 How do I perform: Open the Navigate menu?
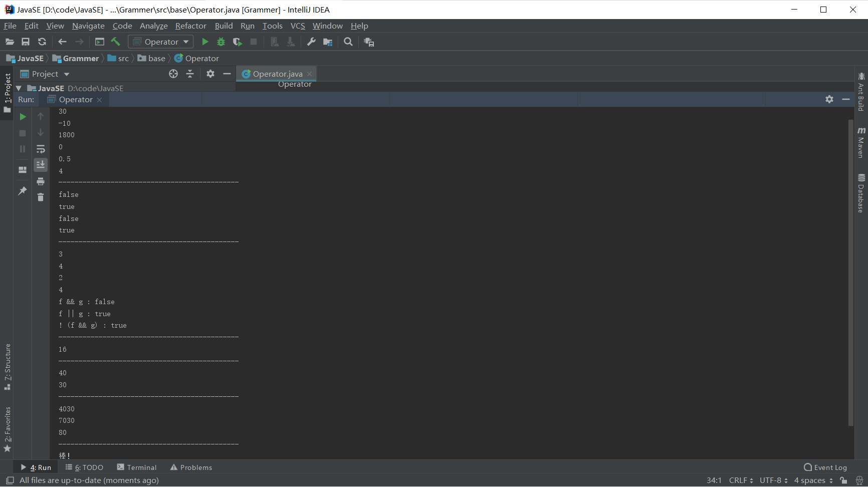coord(88,26)
